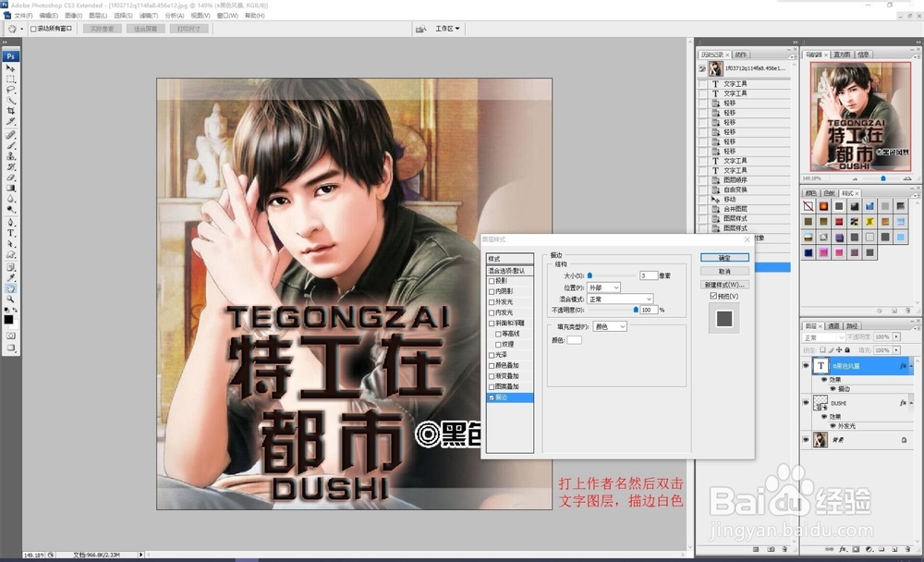
Task: Hide the top text layer via eye icon
Action: [x=806, y=366]
